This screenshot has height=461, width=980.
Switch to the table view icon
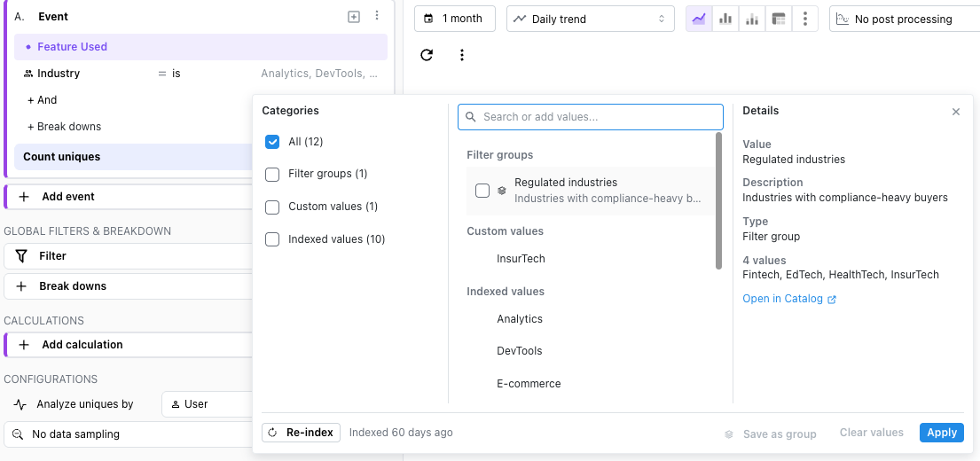click(x=778, y=19)
